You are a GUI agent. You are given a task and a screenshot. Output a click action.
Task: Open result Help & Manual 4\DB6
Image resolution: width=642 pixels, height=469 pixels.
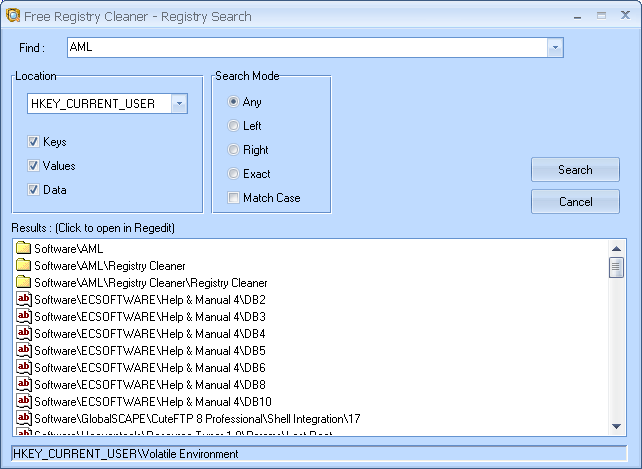coord(150,368)
